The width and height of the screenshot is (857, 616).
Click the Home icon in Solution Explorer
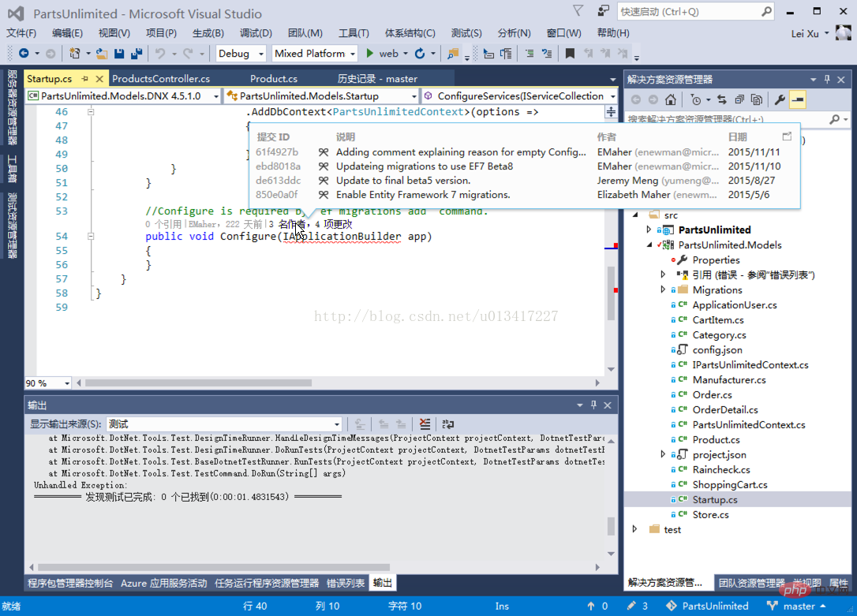671,99
